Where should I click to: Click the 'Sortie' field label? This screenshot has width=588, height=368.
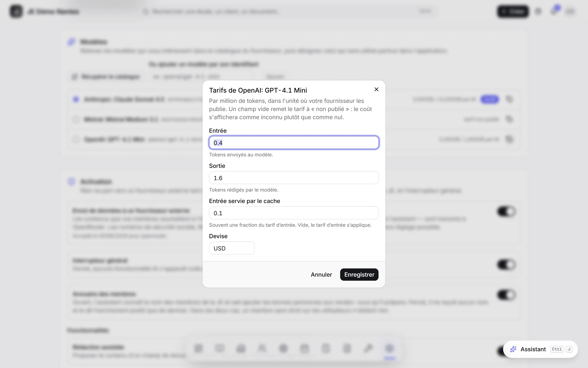217,166
